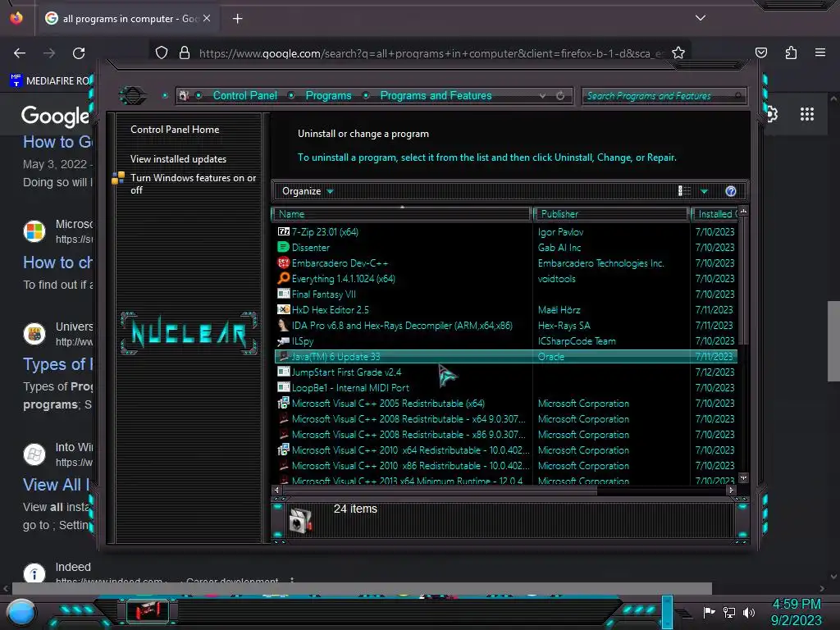Open the view options dropdown arrow
The image size is (840, 630).
point(704,191)
